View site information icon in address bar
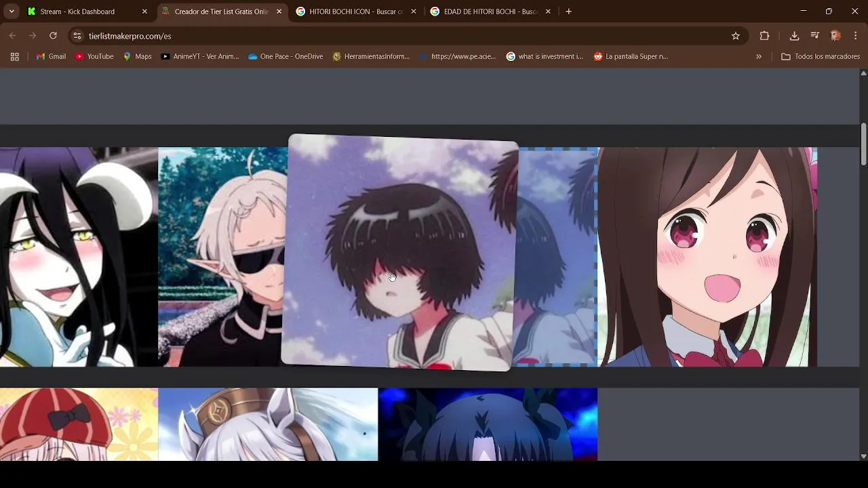Screen dimensions: 868x488 (77, 36)
